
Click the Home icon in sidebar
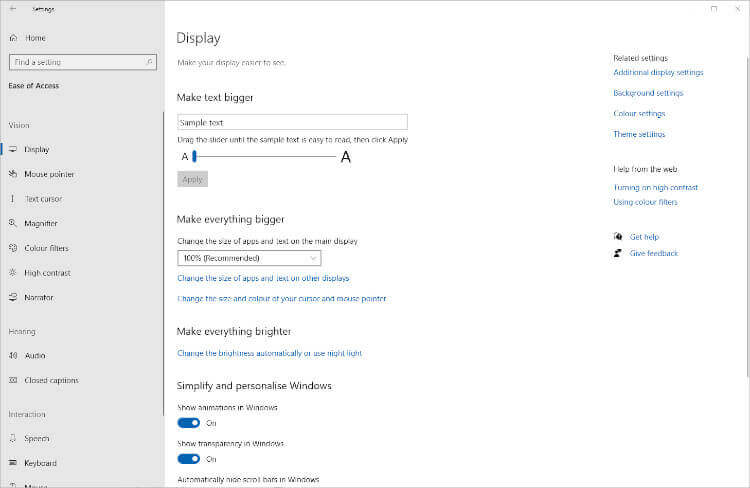click(x=13, y=38)
